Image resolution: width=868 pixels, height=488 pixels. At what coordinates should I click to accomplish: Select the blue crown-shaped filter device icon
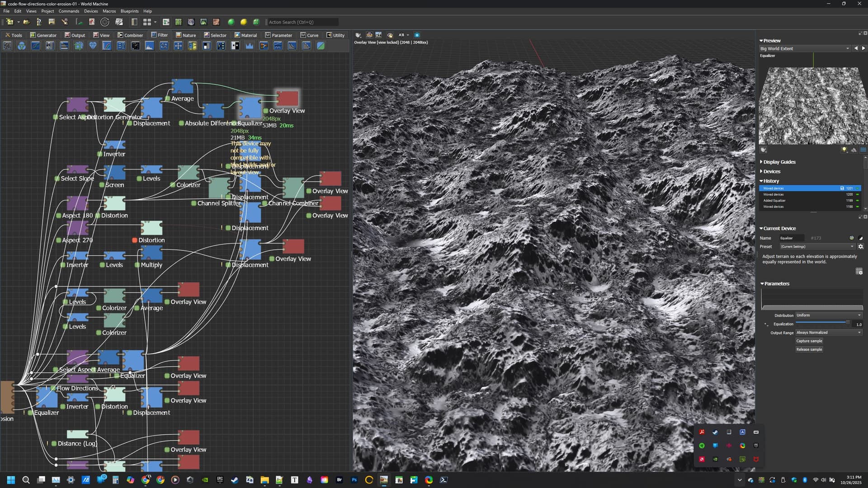click(x=249, y=46)
